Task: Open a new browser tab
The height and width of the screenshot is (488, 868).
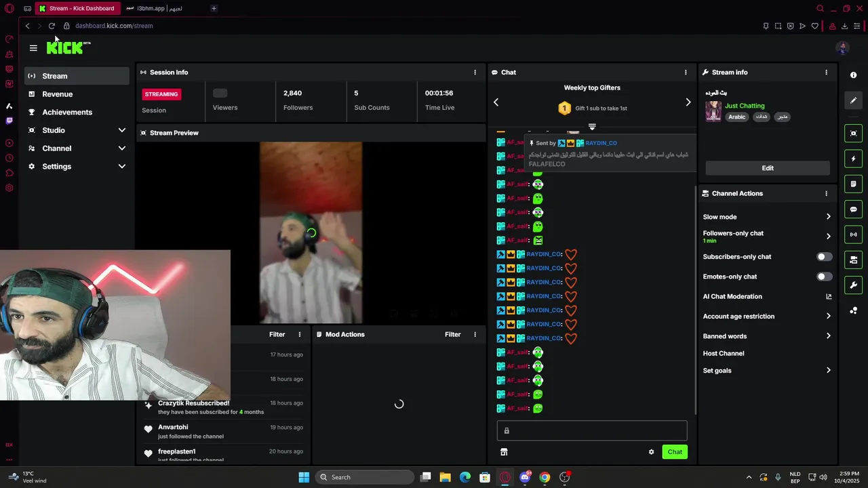Action: (214, 9)
